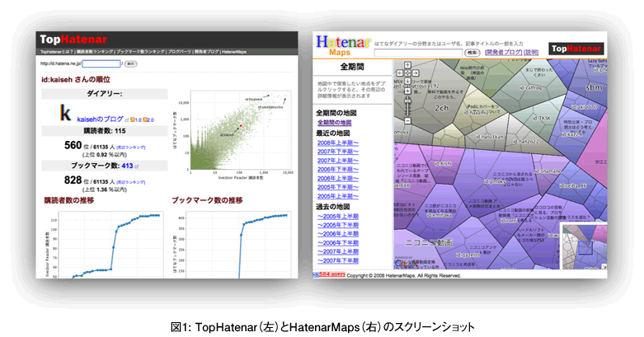
Task: Click the bookmark count 413 link
Action: [x=127, y=166]
